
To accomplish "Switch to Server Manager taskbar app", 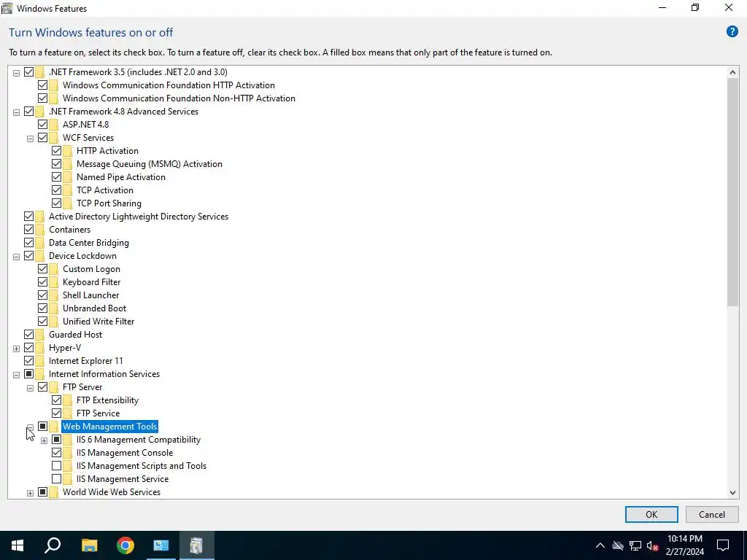I will click(161, 545).
